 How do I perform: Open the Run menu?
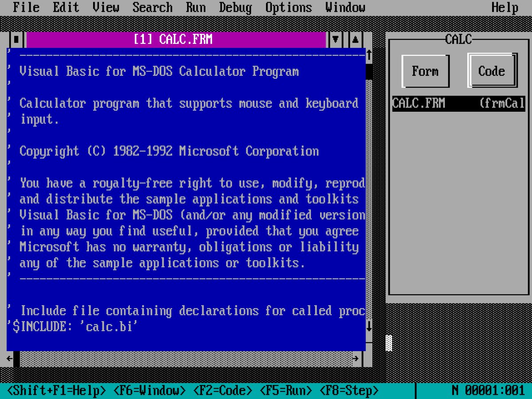pyautogui.click(x=196, y=8)
